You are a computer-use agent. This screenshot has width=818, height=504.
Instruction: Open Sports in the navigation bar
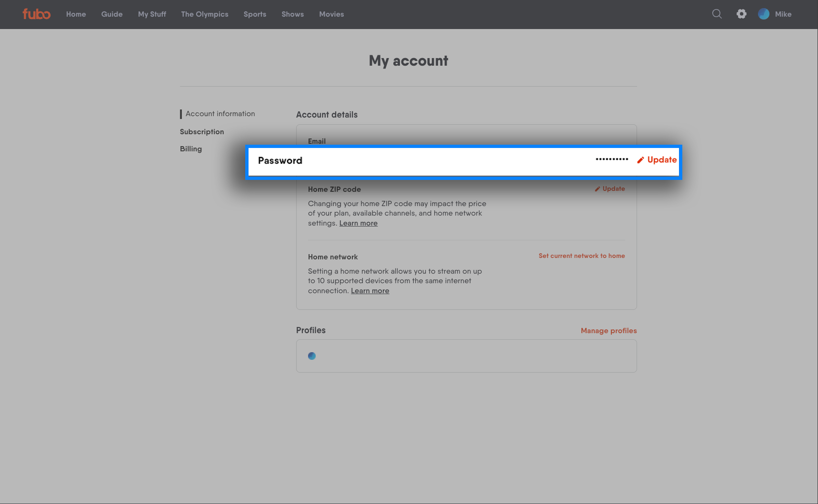pyautogui.click(x=255, y=14)
